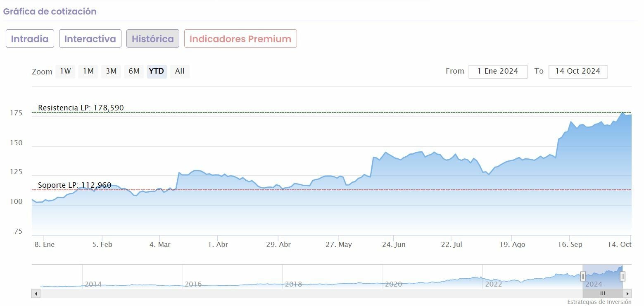
Task: Select the Histórica tab
Action: click(x=152, y=39)
